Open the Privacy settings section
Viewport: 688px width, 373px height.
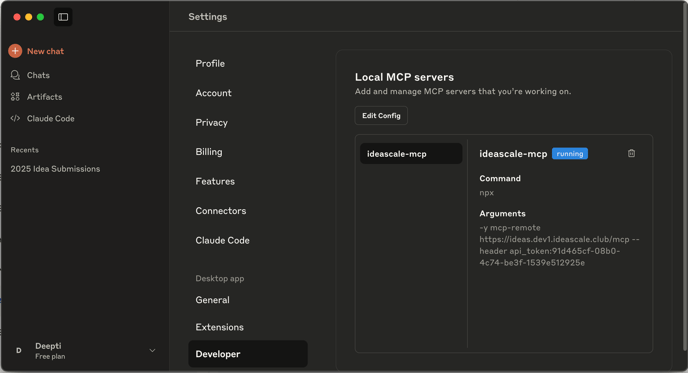point(211,122)
